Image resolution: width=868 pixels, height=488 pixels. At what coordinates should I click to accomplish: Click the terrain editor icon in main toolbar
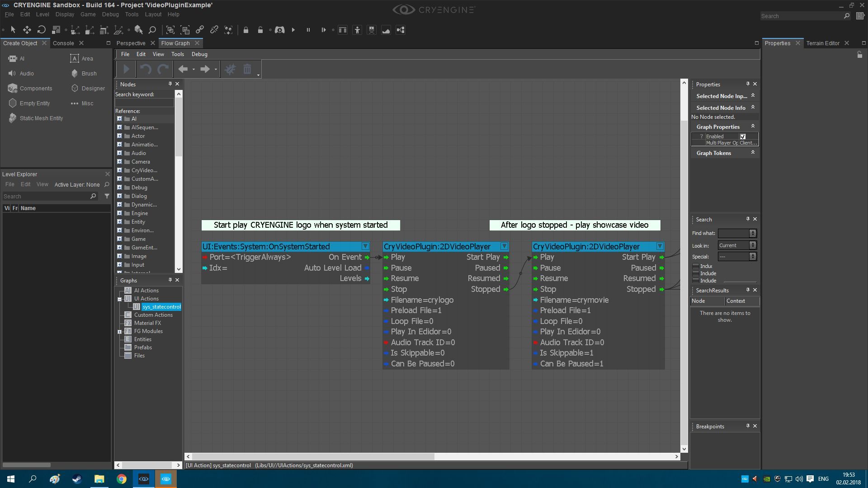(x=386, y=30)
